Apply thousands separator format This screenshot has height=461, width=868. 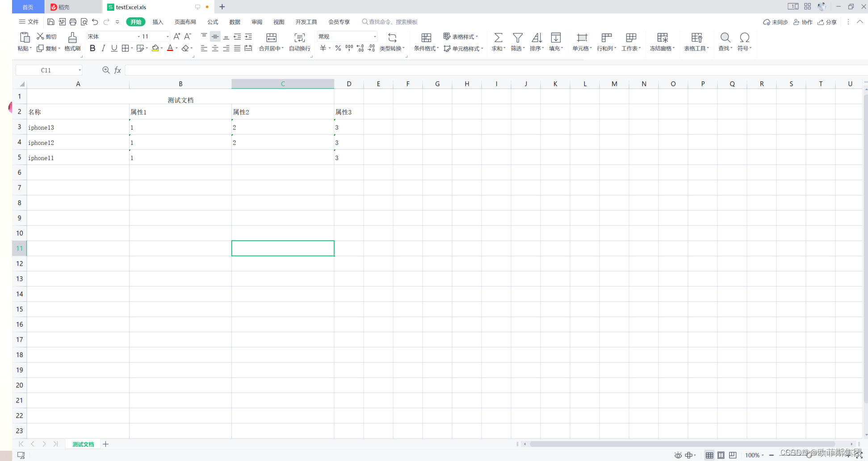349,48
